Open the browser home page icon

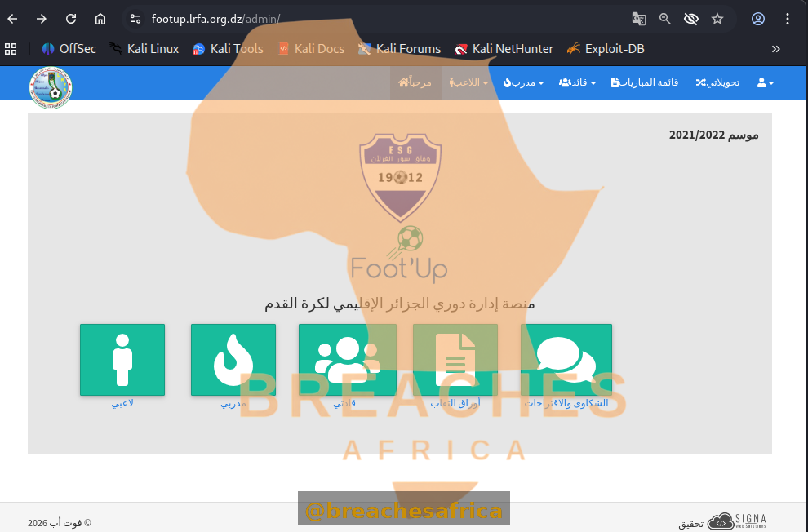pyautogui.click(x=100, y=19)
